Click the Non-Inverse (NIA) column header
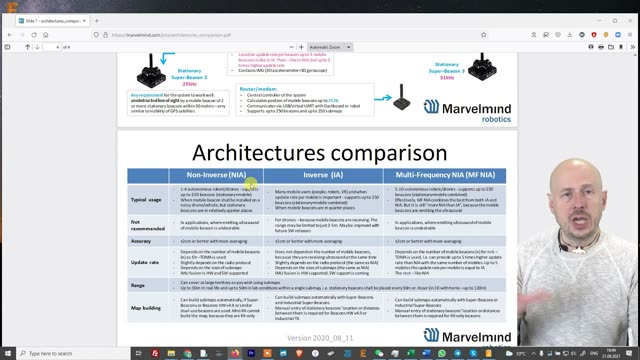Image resolution: width=640 pixels, height=360 pixels. [216, 175]
